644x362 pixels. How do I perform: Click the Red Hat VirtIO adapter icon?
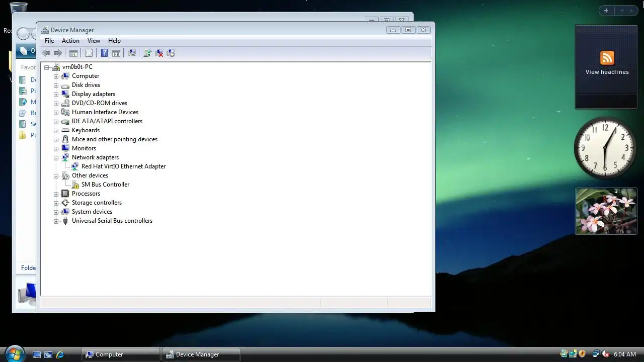point(75,166)
